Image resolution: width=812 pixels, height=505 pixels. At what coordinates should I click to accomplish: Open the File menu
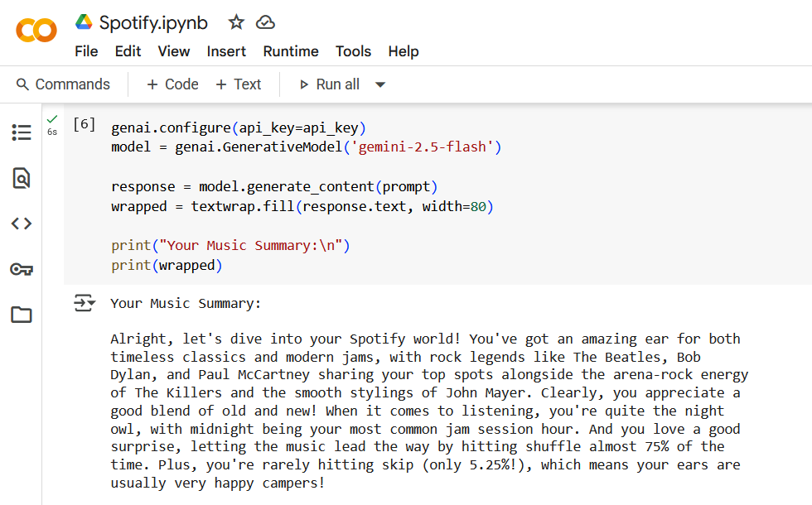tap(86, 51)
